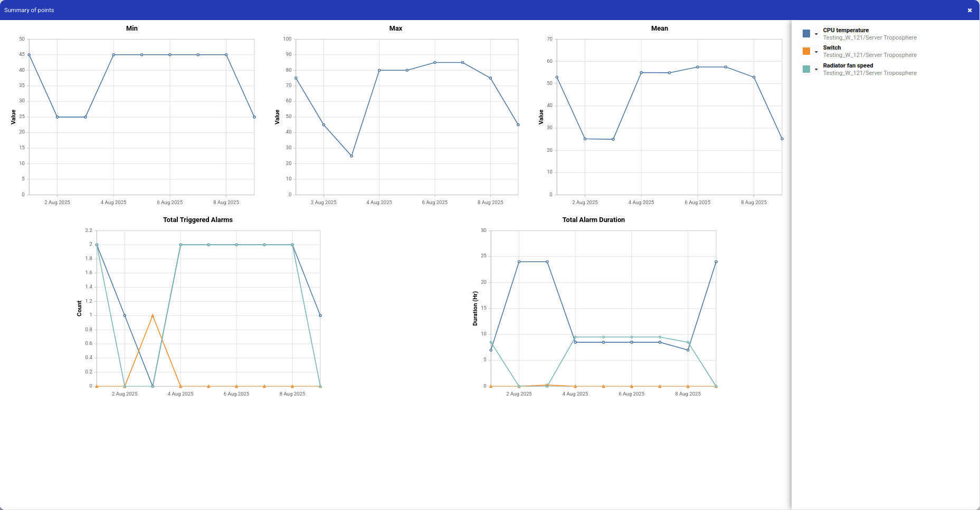Expand the Radiator fan speed dropdown arrow
The width and height of the screenshot is (980, 510).
click(816, 70)
